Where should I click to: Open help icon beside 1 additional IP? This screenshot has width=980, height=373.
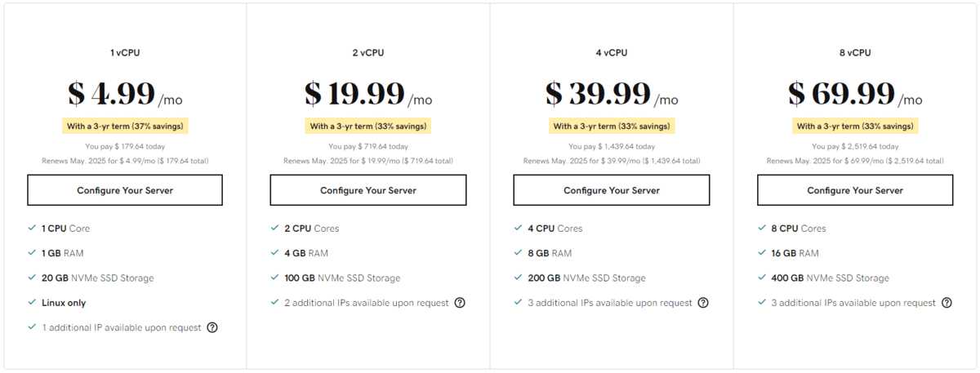tap(212, 327)
